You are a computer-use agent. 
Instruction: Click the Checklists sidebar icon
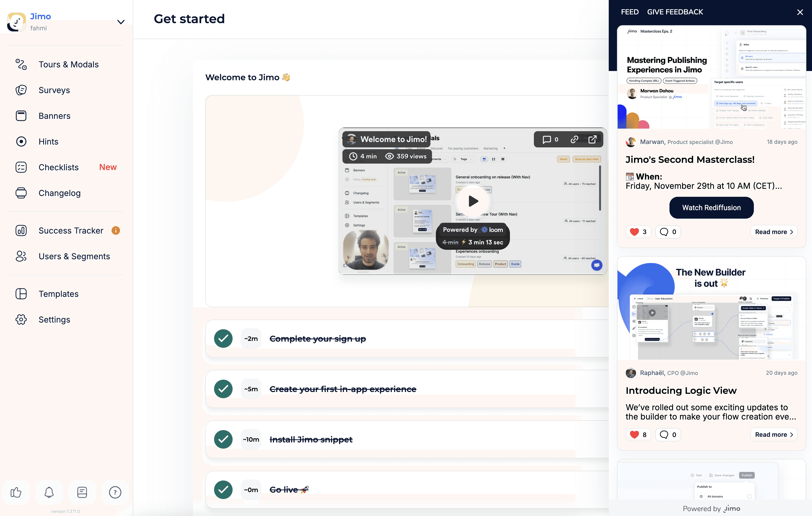pos(21,167)
